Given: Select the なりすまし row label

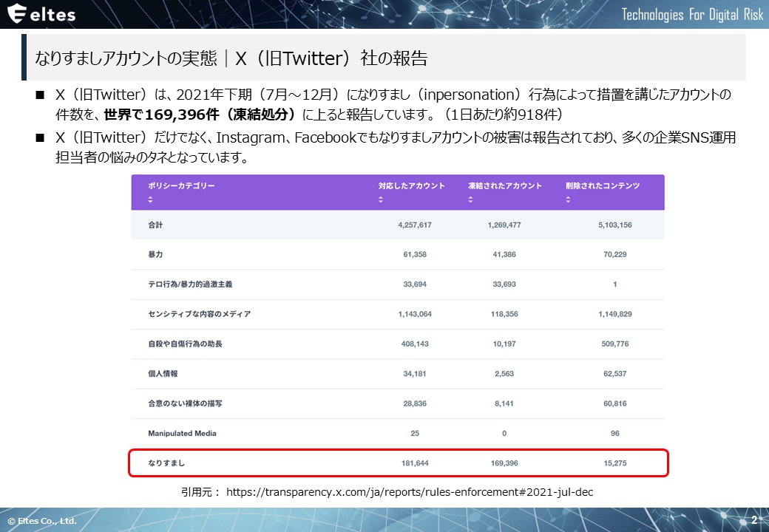Looking at the screenshot, I should [x=166, y=463].
